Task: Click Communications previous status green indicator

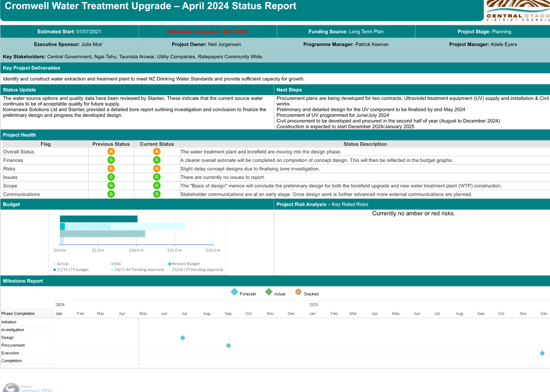Action: tap(111, 194)
